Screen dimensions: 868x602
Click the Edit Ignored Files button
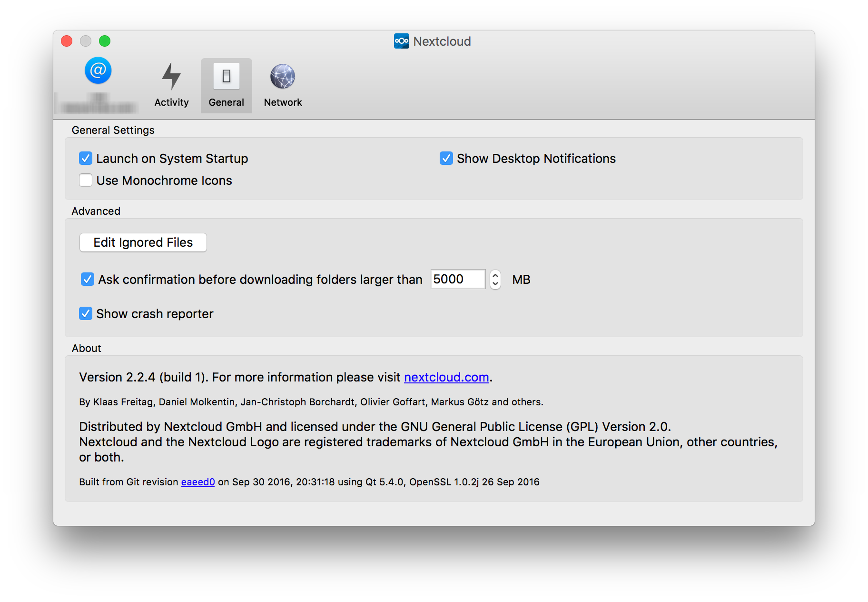pos(143,242)
